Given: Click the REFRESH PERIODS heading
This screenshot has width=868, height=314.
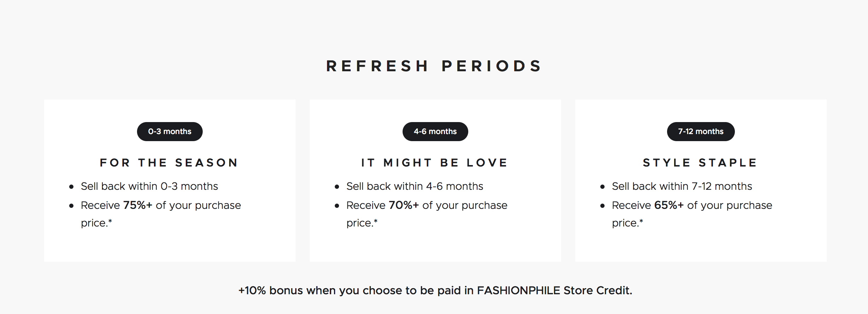Looking at the screenshot, I should pos(434,66).
